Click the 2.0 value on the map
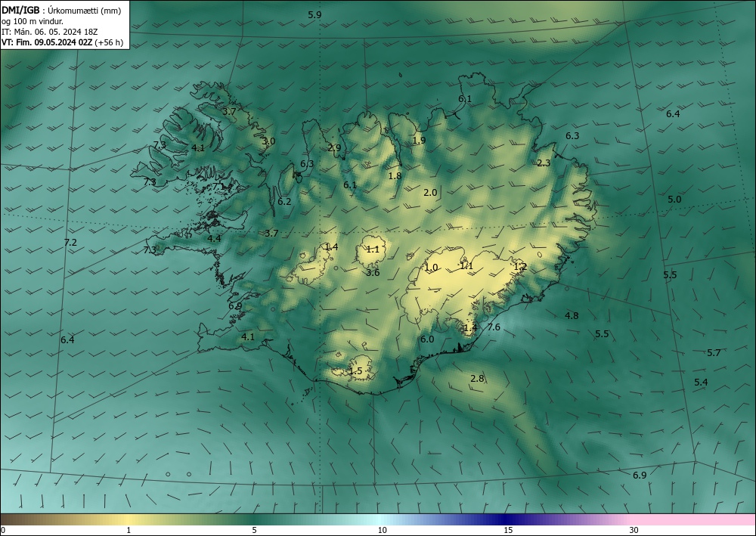The height and width of the screenshot is (536, 756). (430, 192)
